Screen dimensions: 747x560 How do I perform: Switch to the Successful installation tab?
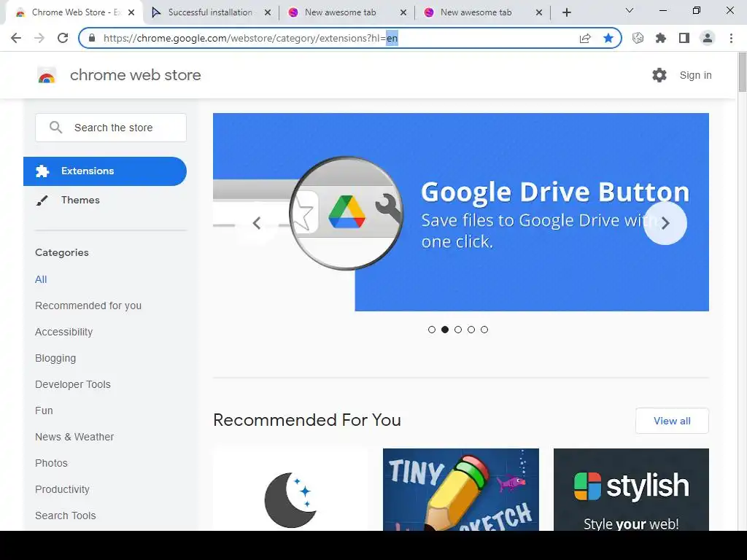tap(209, 12)
